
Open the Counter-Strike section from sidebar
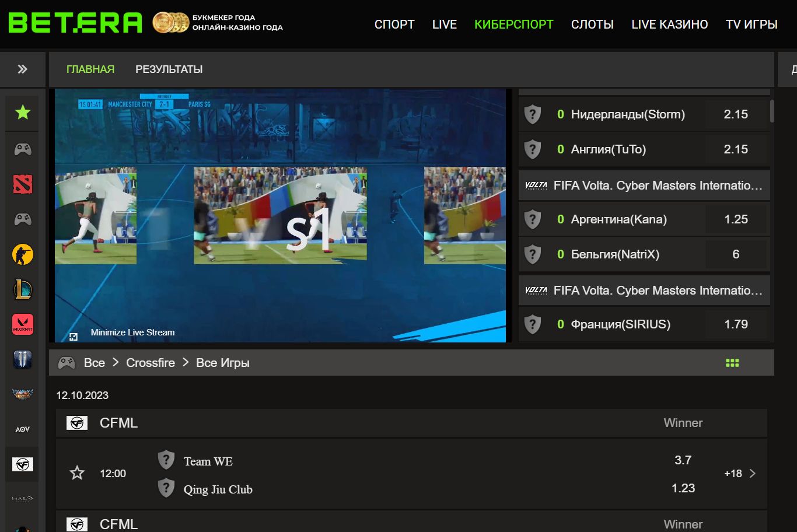coord(23,254)
